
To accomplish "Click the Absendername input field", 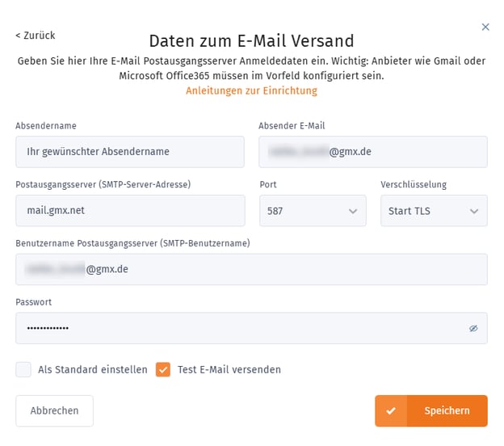I will coord(130,152).
